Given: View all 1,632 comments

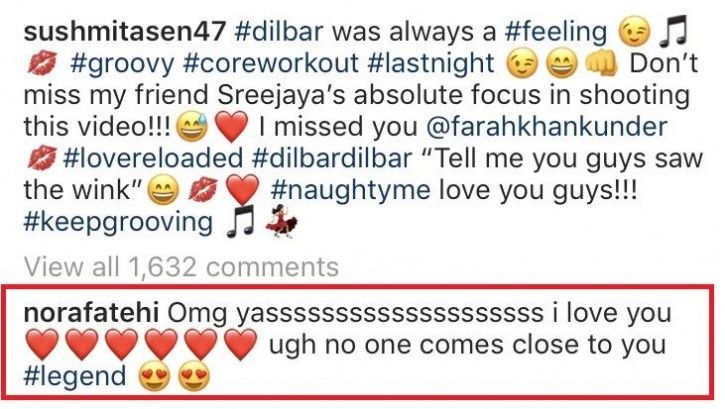Looking at the screenshot, I should [181, 267].
